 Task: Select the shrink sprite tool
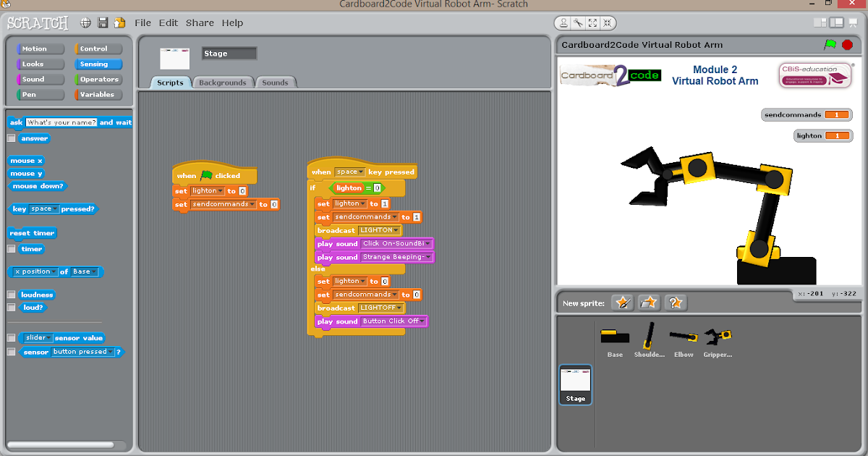click(608, 22)
